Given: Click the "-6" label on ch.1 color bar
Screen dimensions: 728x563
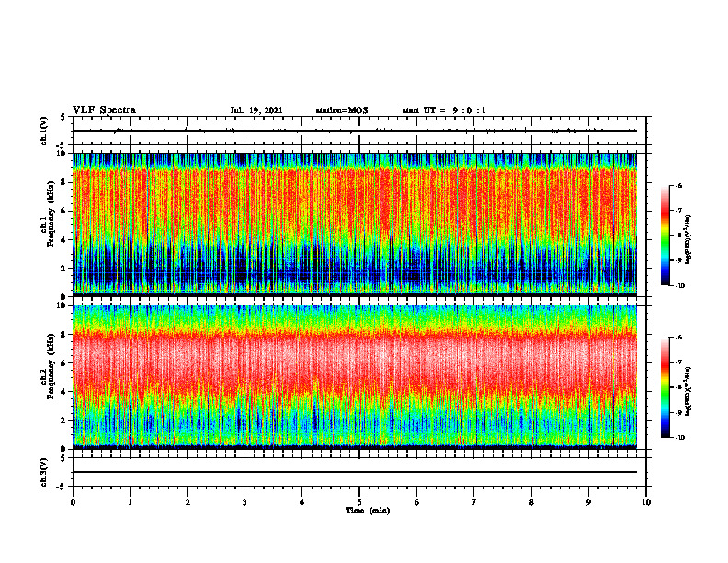Looking at the screenshot, I should point(678,186).
